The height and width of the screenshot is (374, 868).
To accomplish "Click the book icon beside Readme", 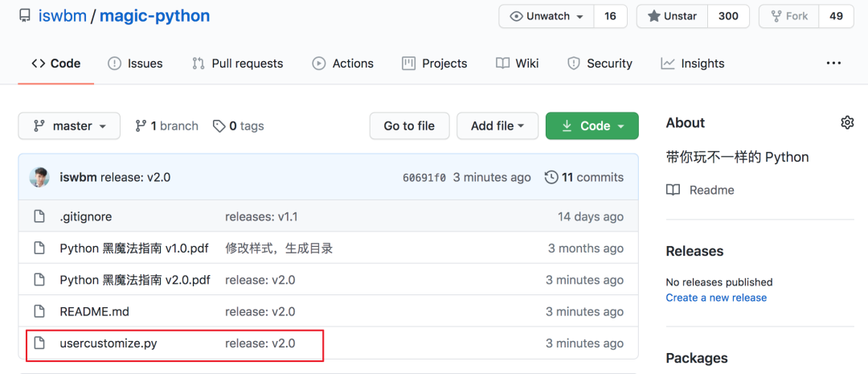I will 674,190.
